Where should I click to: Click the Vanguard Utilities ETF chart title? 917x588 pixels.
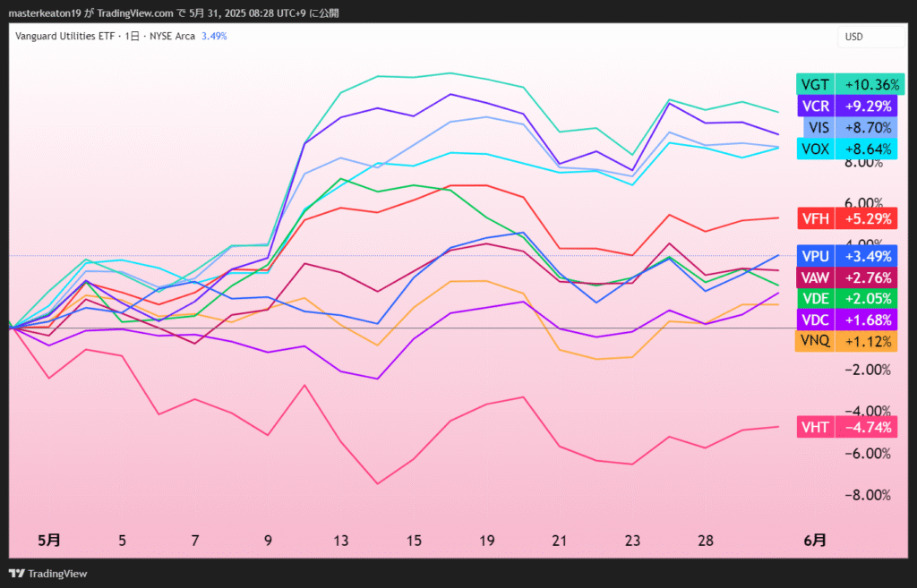(64, 36)
